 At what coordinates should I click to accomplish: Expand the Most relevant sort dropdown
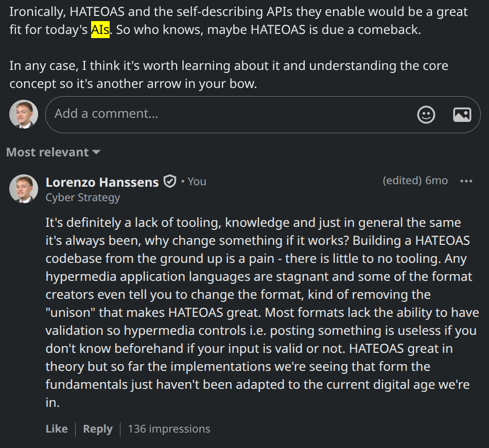[x=53, y=152]
